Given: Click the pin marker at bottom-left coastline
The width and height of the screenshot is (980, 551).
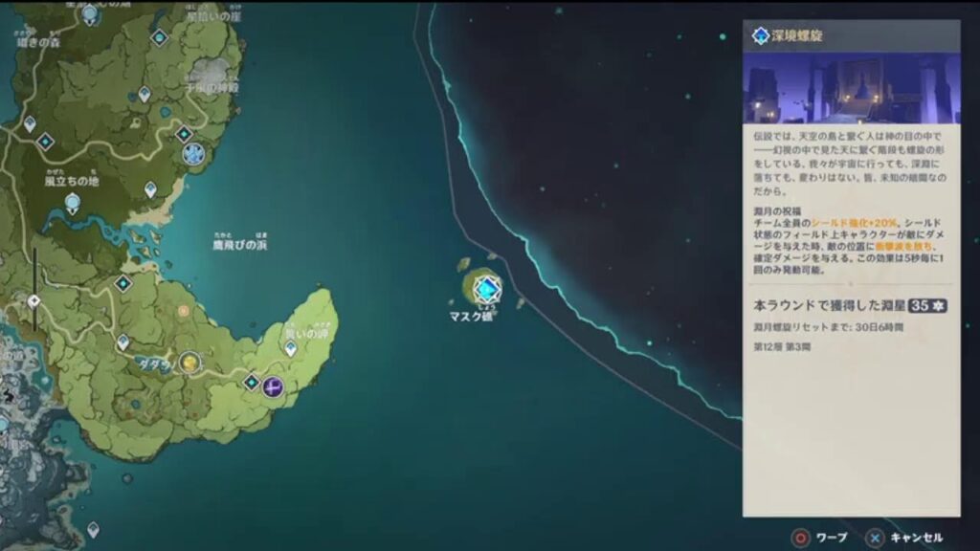Looking at the screenshot, I should pos(93,528).
